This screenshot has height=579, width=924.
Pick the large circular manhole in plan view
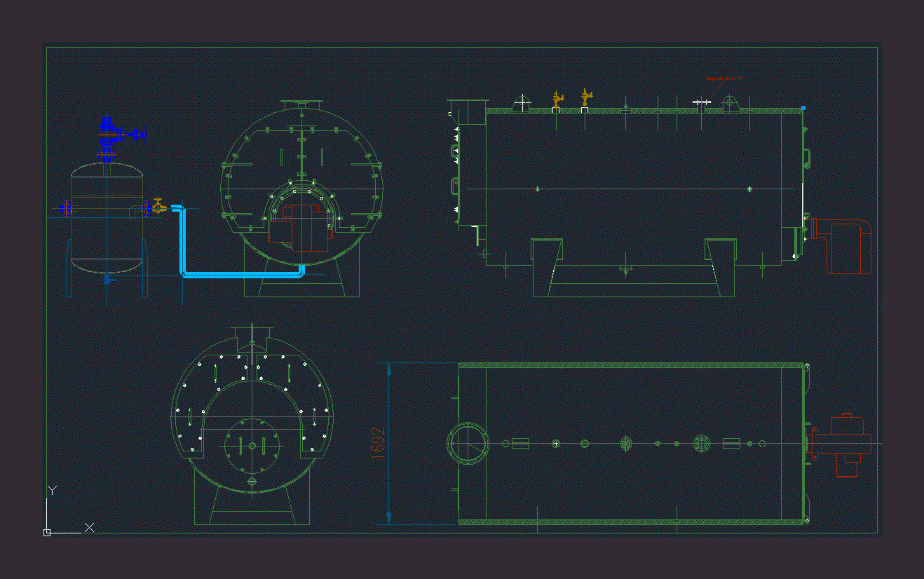[468, 443]
